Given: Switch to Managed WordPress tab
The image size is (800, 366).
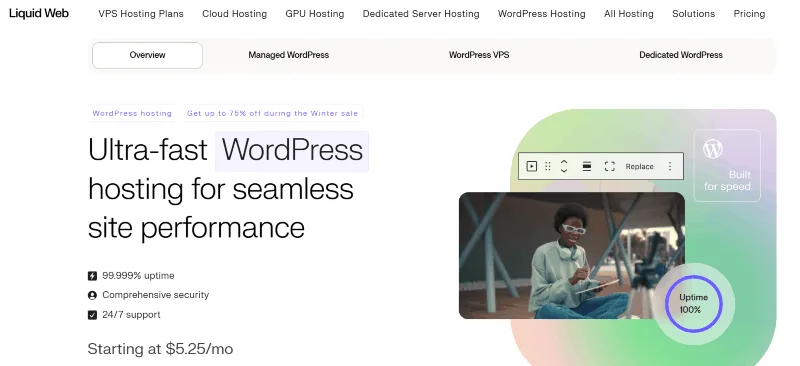Looking at the screenshot, I should coord(288,55).
